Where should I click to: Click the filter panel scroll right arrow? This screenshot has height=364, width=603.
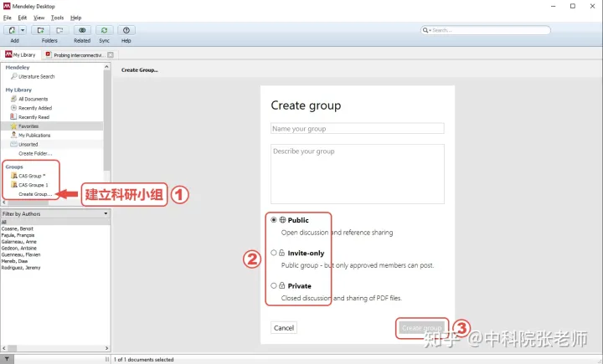point(107,348)
